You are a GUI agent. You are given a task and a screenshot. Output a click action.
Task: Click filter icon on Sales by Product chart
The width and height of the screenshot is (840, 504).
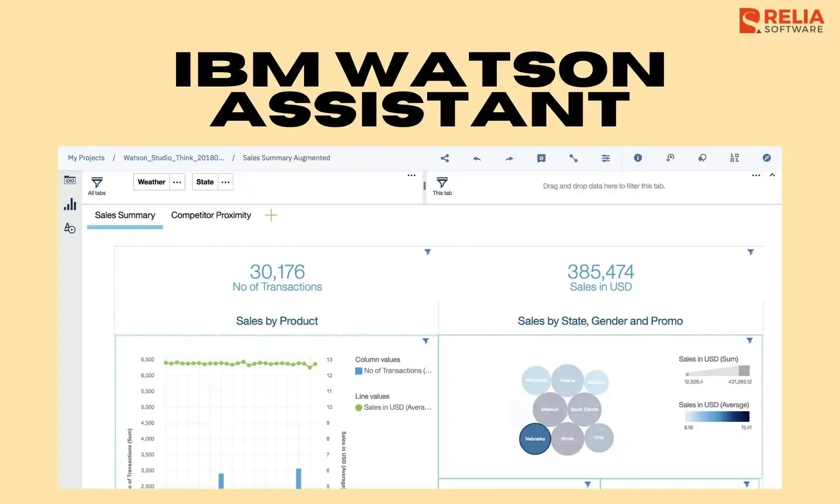pos(425,341)
